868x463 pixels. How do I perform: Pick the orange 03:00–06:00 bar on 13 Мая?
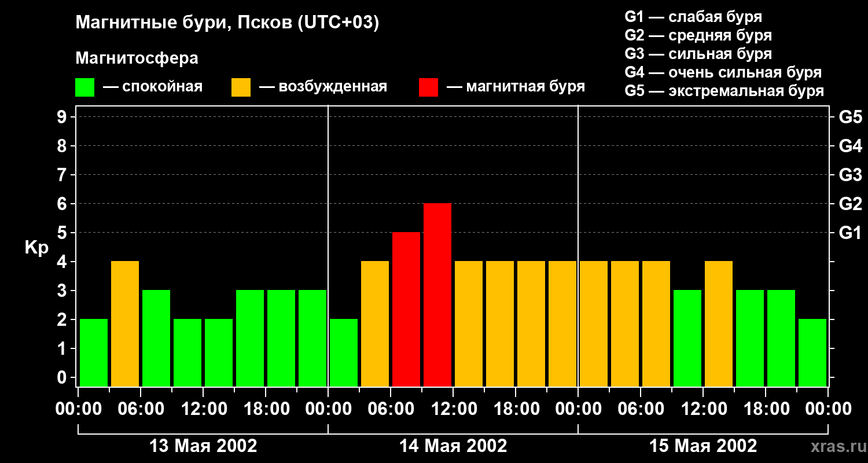(125, 324)
